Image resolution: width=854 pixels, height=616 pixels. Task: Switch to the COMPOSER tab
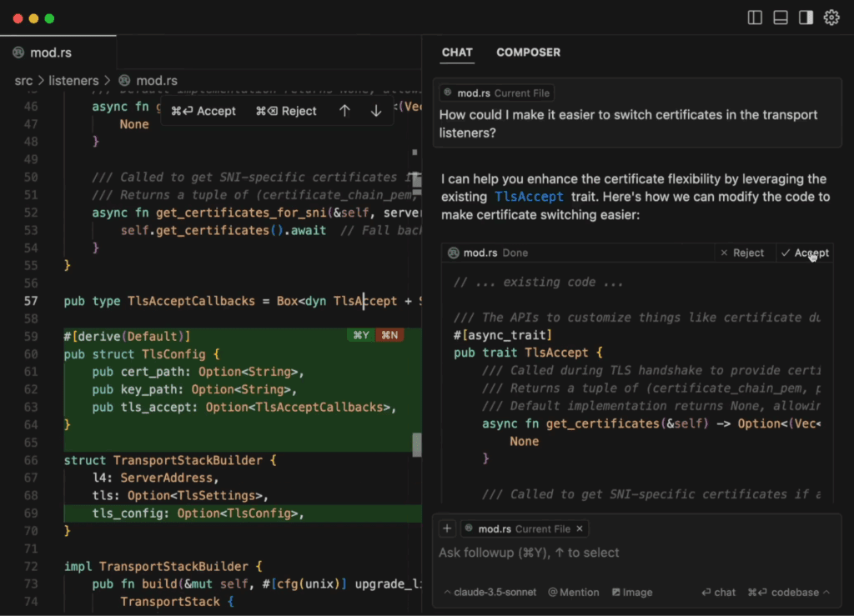click(528, 53)
